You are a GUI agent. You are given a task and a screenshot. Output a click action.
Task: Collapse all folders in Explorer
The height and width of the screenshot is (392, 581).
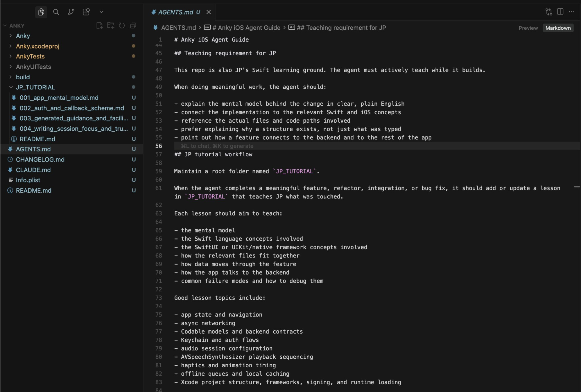pos(133,26)
